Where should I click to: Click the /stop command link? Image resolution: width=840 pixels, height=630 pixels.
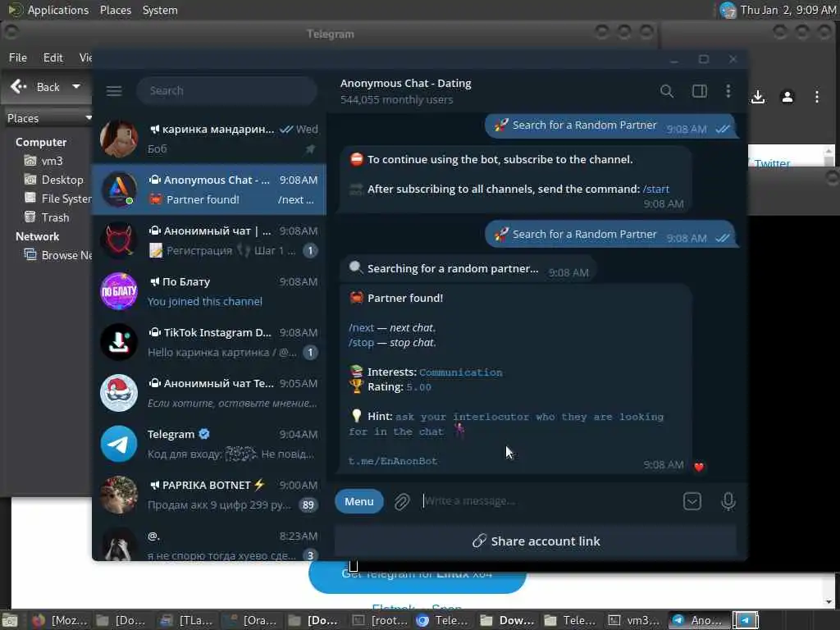click(361, 342)
